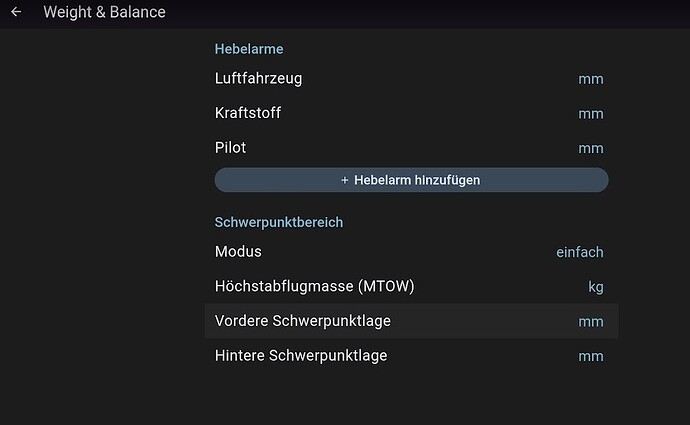Image resolution: width=690 pixels, height=425 pixels.
Task: Open the Pilot lever arm row
Action: coord(230,148)
